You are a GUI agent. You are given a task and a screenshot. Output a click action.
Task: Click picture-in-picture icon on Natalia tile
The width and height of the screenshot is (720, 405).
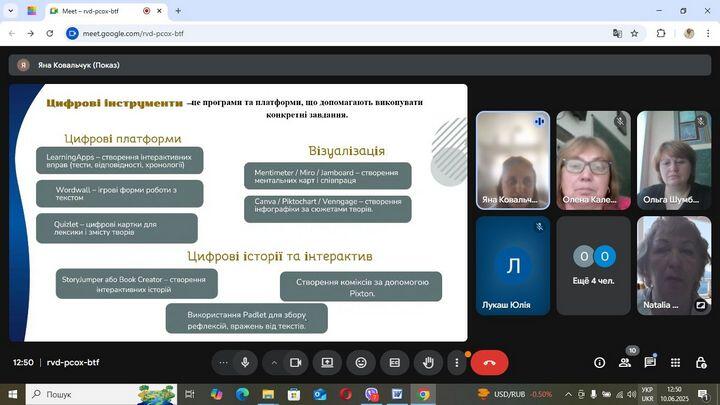coord(701,305)
